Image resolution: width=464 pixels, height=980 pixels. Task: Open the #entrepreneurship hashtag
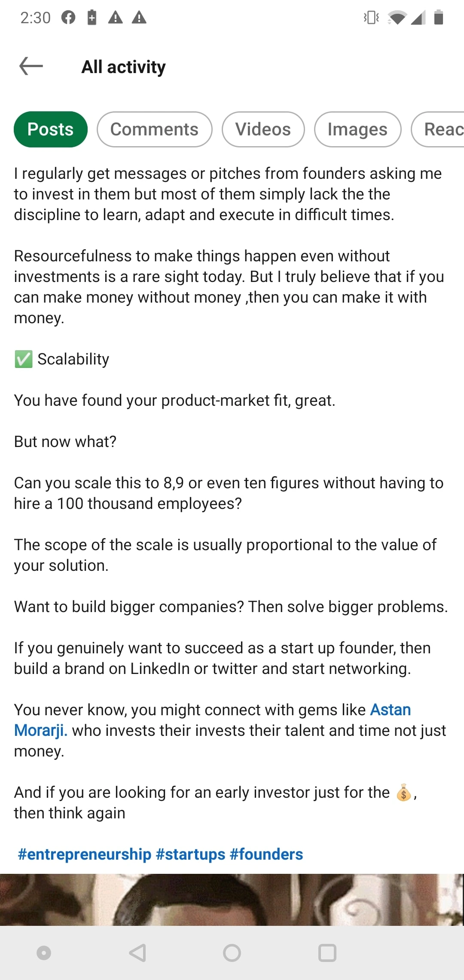85,854
